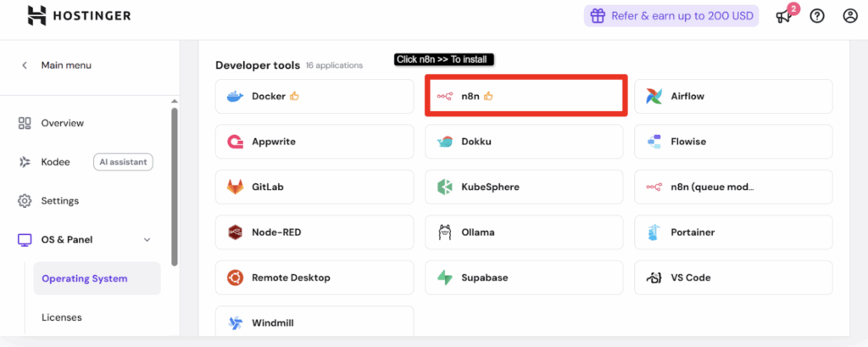Click the n8n workflow icon

coord(444,97)
